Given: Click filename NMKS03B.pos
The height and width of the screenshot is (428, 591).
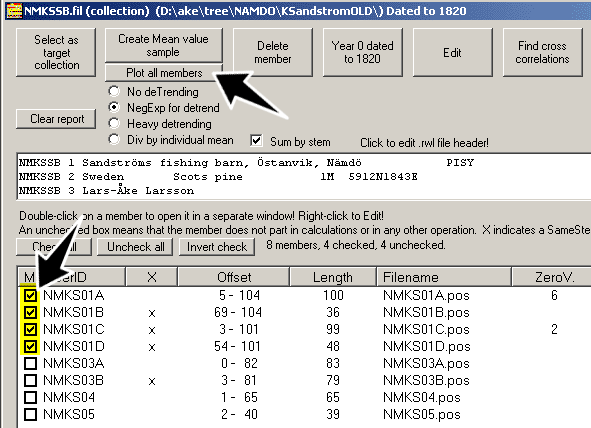Looking at the screenshot, I should coord(426,380).
